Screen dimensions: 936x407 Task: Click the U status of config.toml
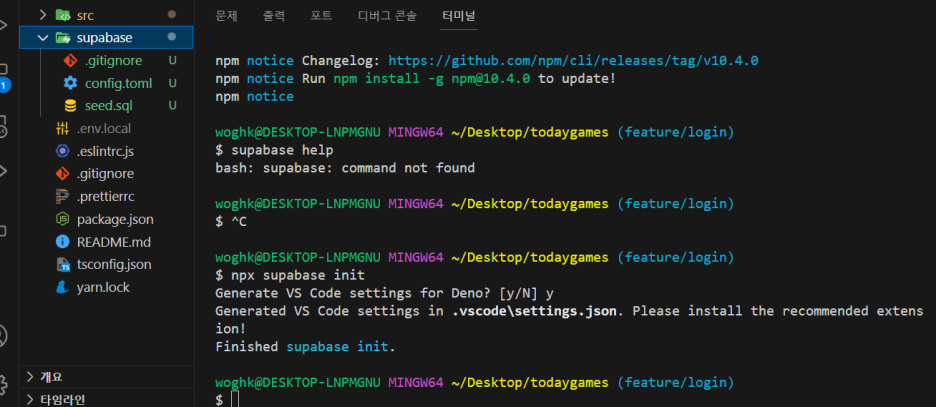[x=173, y=83]
